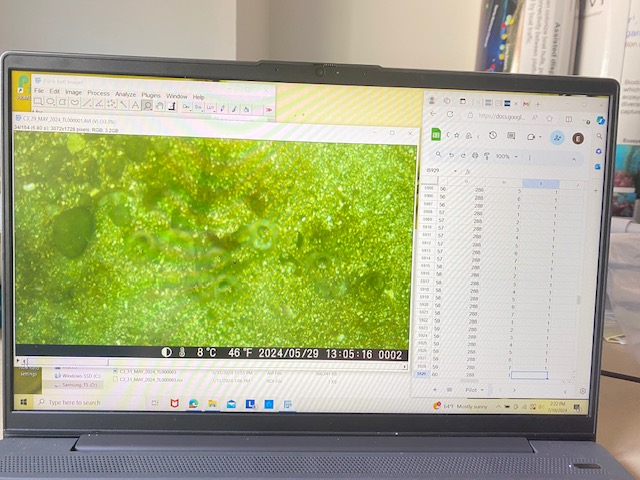Collapse the Sheets menus with up chevron
The height and width of the screenshot is (480, 640).
click(x=574, y=160)
